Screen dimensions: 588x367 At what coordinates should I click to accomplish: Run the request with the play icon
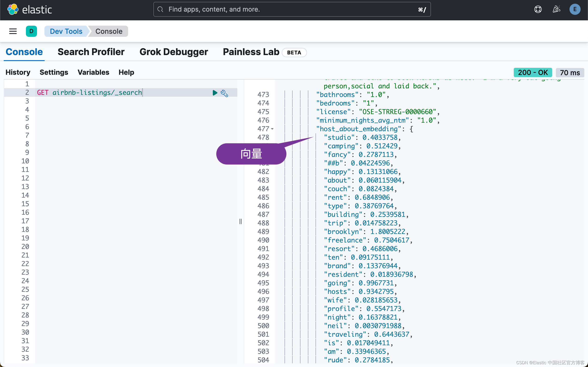click(x=215, y=93)
